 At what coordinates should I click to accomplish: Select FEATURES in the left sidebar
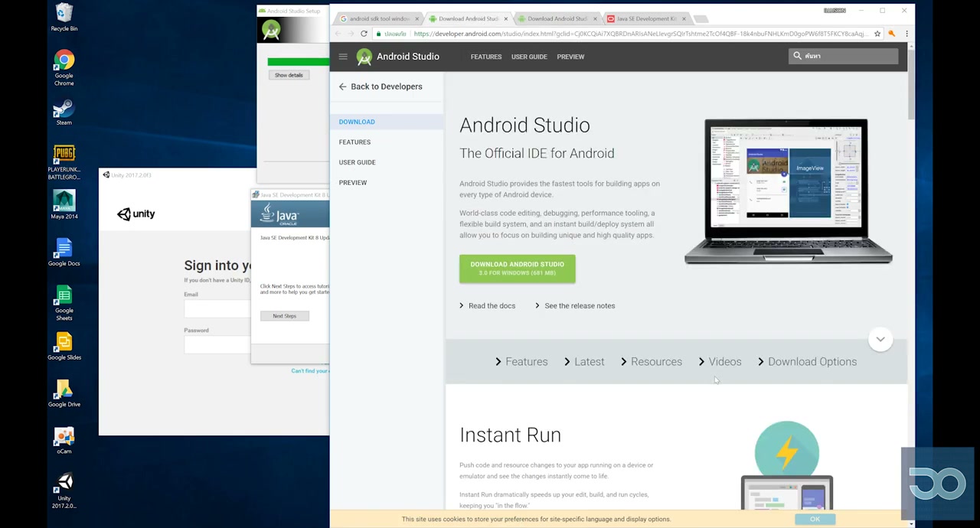(x=354, y=142)
